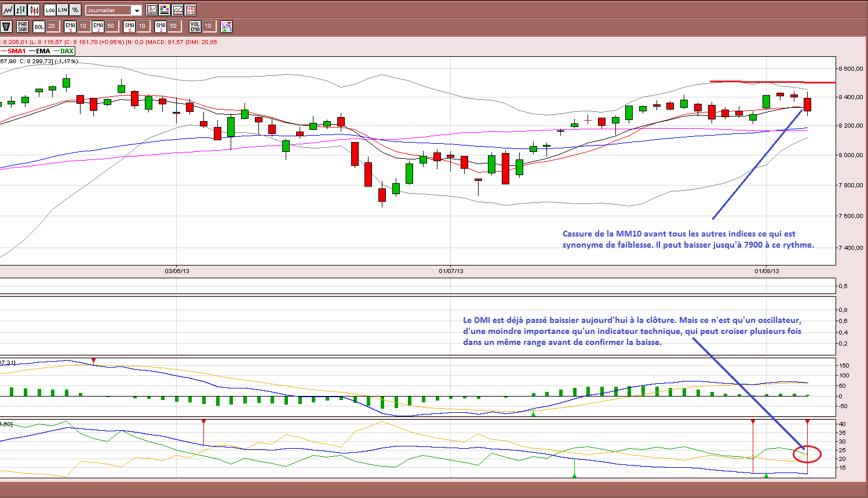Image resolution: width=868 pixels, height=498 pixels.
Task: Click the BOL period field showing 20
Action: [52, 26]
